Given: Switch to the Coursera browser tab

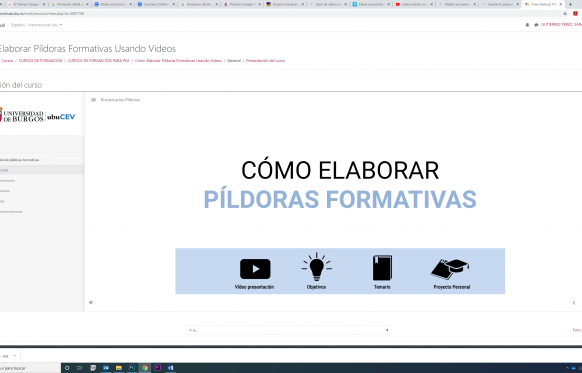Looking at the screenshot, I should pos(155,4).
